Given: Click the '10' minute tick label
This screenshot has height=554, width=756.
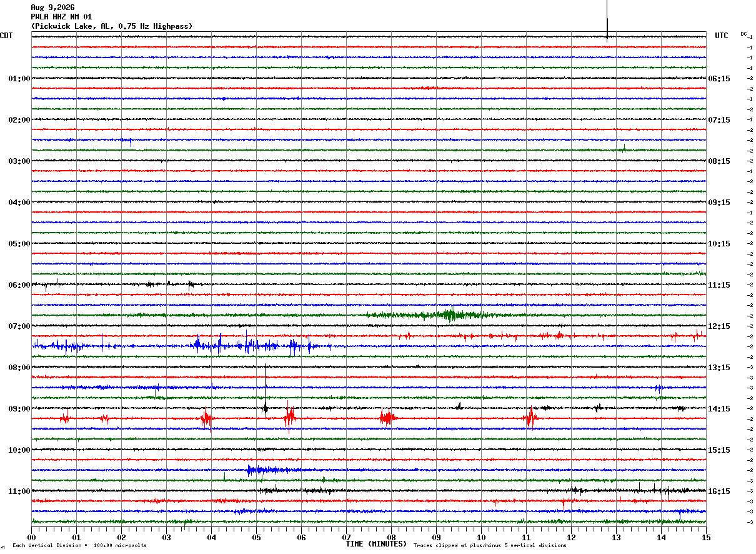Looking at the screenshot, I should (x=482, y=537).
